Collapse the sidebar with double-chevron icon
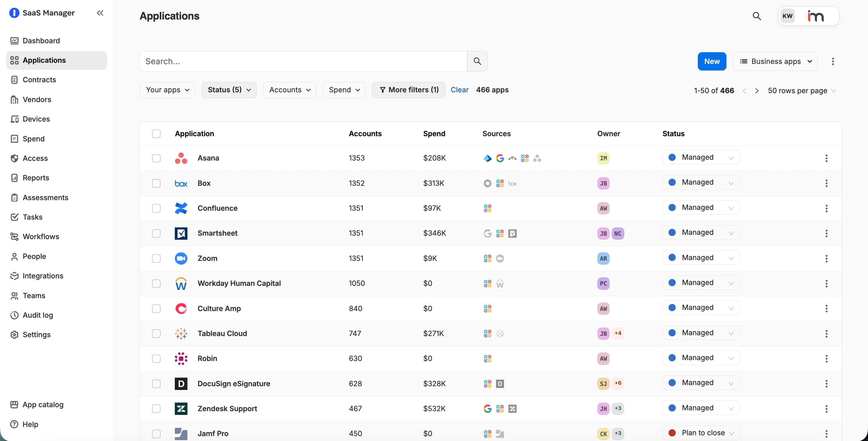This screenshot has width=868, height=441. 100,13
